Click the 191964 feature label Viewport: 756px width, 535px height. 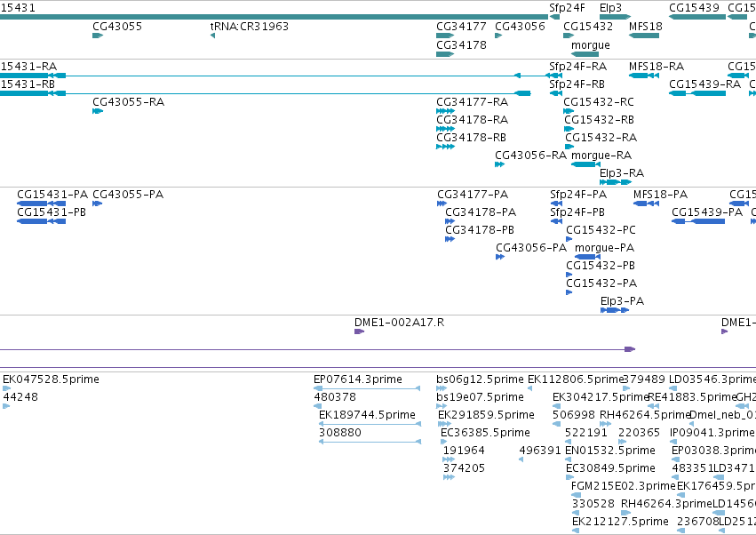tap(464, 451)
